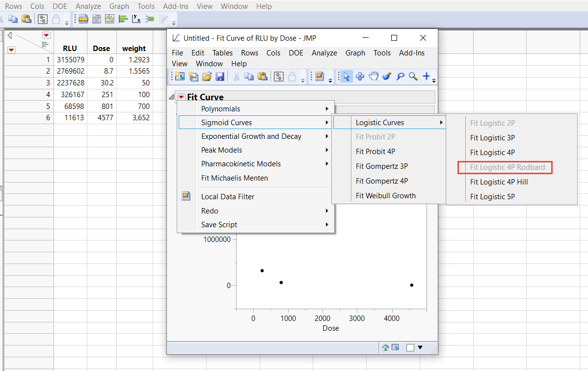This screenshot has height=371, width=588.
Task: Toggle the data filter grid icon near Local Data Filter
Action: tap(186, 195)
